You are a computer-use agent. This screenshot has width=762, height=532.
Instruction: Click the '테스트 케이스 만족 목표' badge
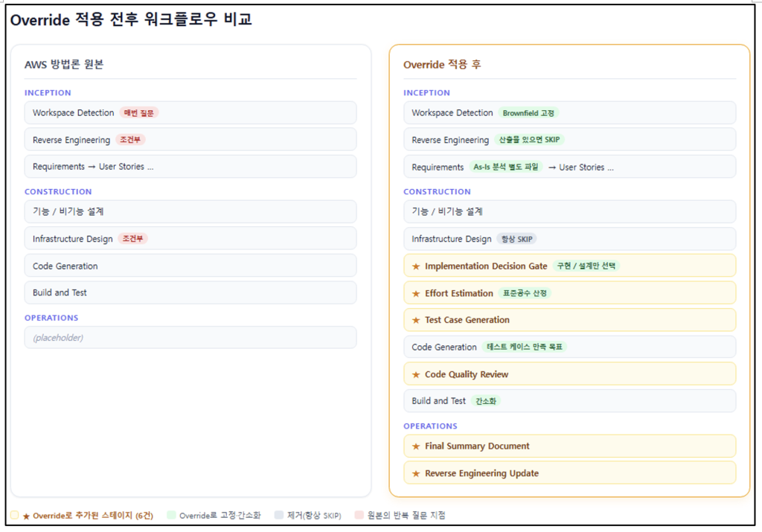[x=525, y=347]
